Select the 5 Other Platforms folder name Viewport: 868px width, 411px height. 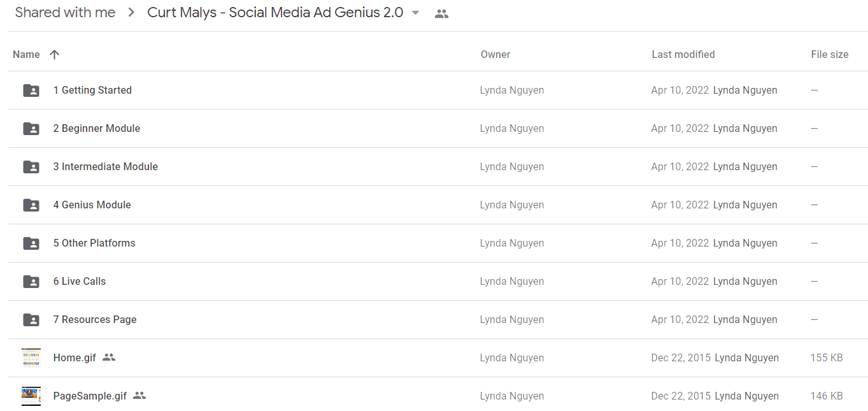[x=94, y=243]
